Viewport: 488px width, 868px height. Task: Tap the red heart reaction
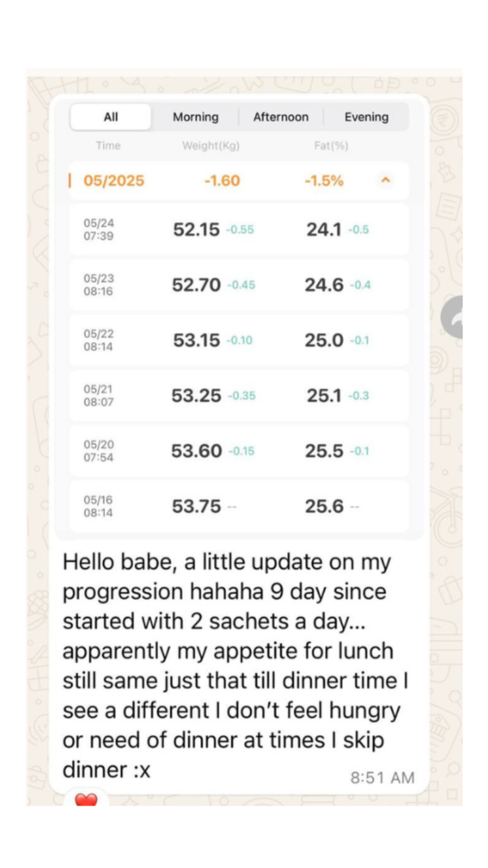tap(86, 799)
